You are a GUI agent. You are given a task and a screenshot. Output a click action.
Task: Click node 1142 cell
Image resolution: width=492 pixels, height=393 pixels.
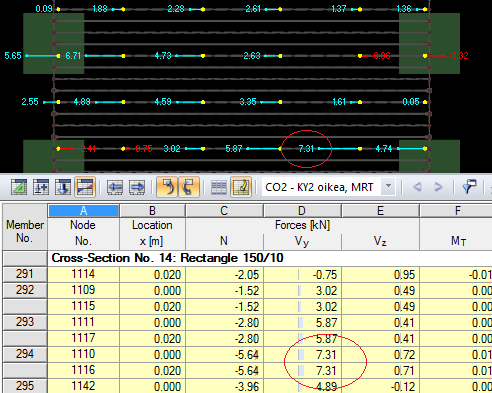(83, 386)
